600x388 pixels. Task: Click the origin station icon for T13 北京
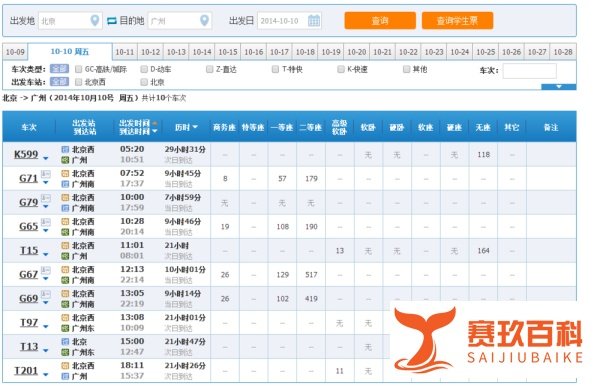click(65, 342)
